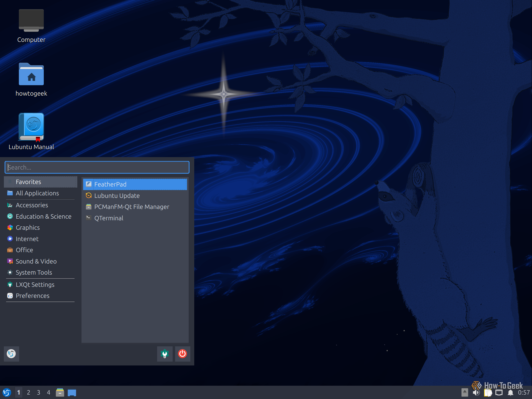Click the Lubuntu logo button in menu

click(x=11, y=354)
